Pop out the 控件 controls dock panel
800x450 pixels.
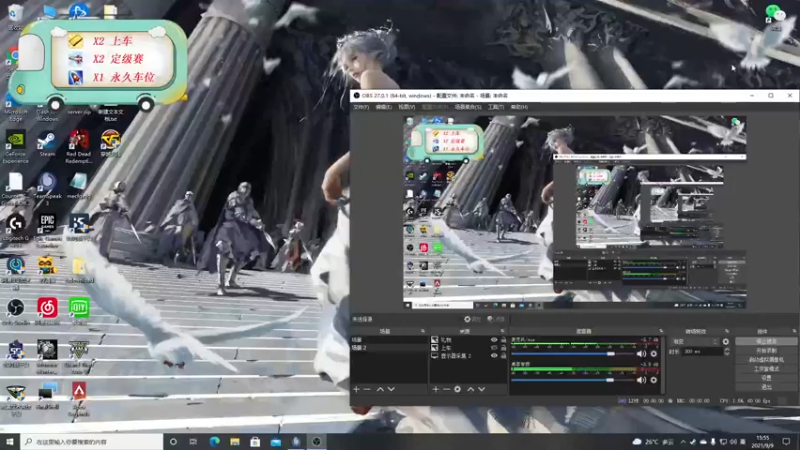click(794, 331)
